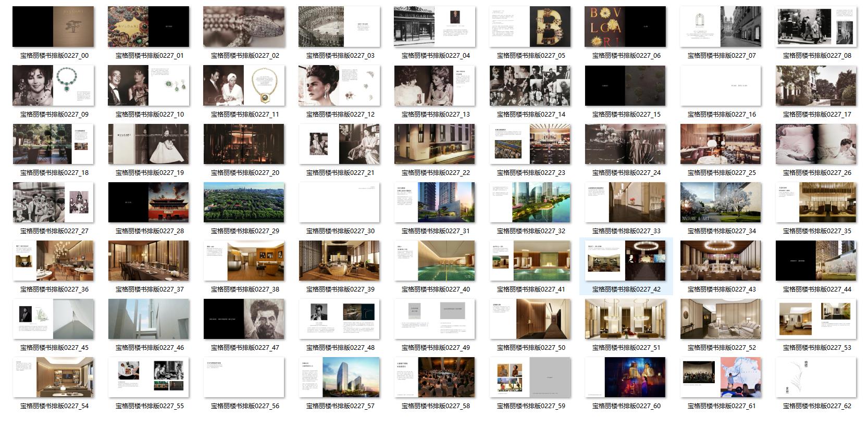Click file name 宝格丽楼书排版0227_46
The height and width of the screenshot is (429, 868).
coord(150,348)
